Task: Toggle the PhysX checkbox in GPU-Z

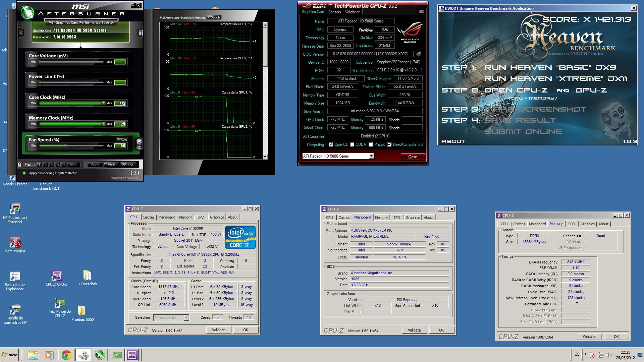Action: pos(371,144)
